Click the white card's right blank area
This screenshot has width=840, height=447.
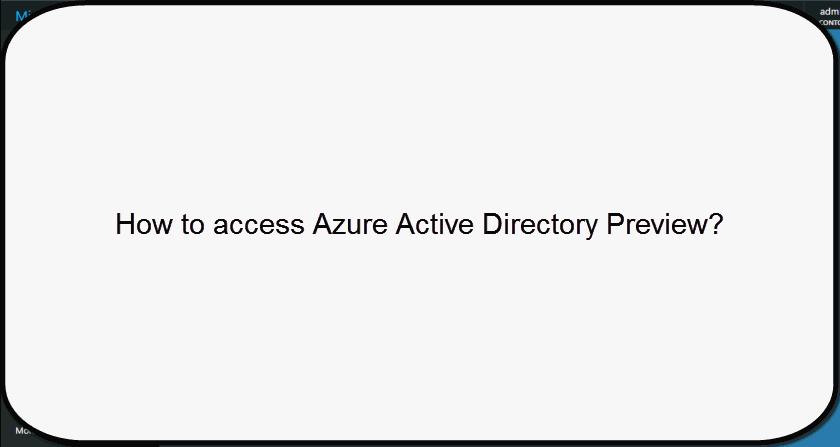click(780, 224)
